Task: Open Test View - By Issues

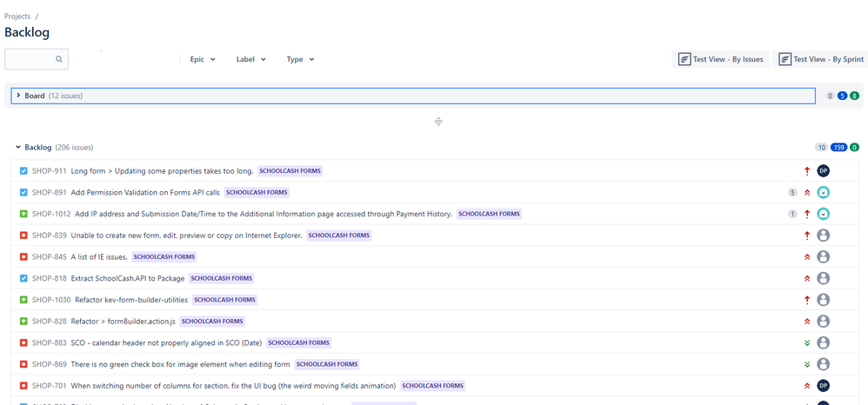Action: pos(721,59)
